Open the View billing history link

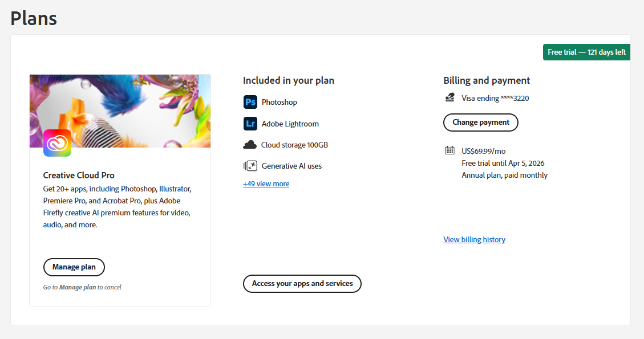coord(474,240)
